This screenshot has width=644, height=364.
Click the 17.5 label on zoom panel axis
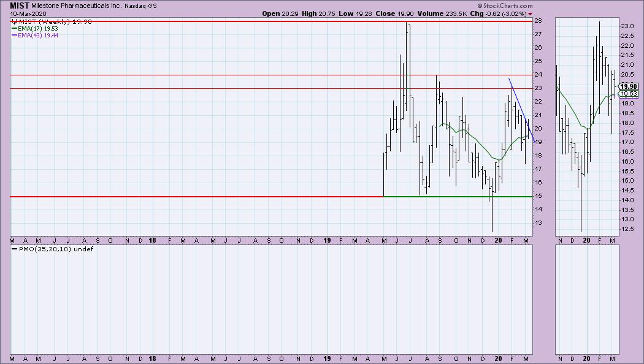[626, 133]
